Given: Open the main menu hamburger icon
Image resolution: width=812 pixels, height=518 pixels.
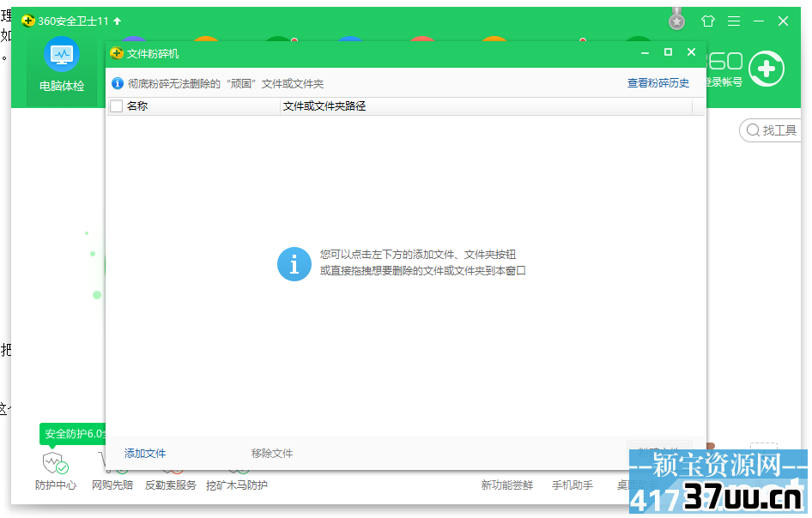Looking at the screenshot, I should point(733,21).
